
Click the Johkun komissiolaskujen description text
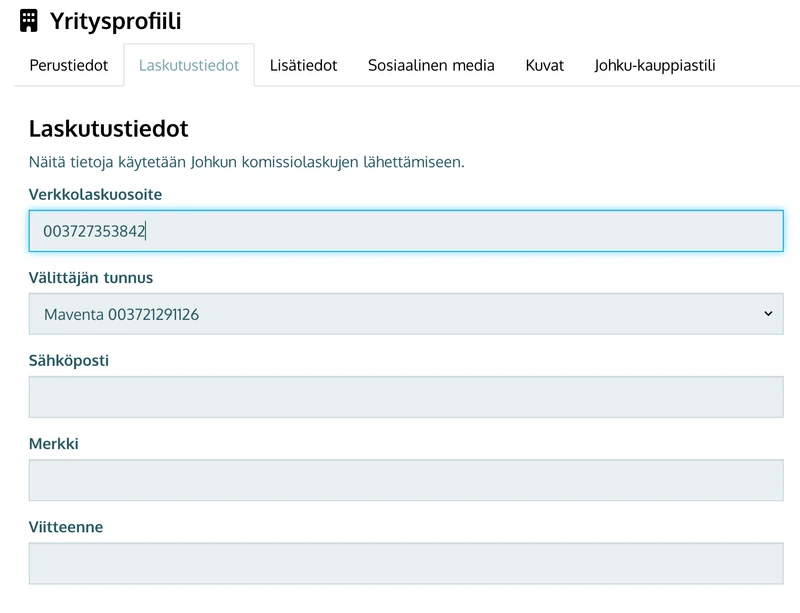coord(246,162)
